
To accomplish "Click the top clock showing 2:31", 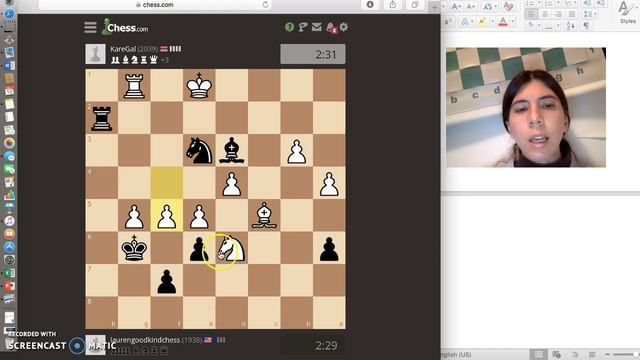I will (313, 54).
